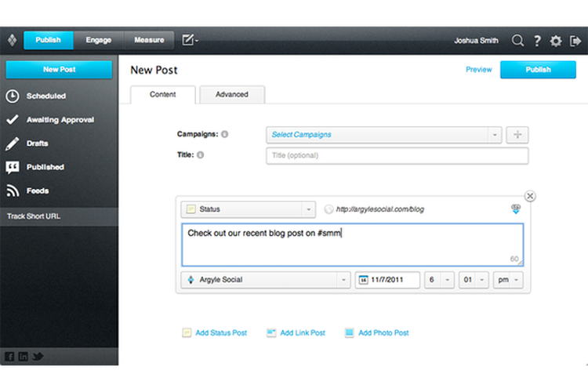Open the hour dropdown showing 6
The width and height of the screenshot is (588, 392).
(439, 280)
